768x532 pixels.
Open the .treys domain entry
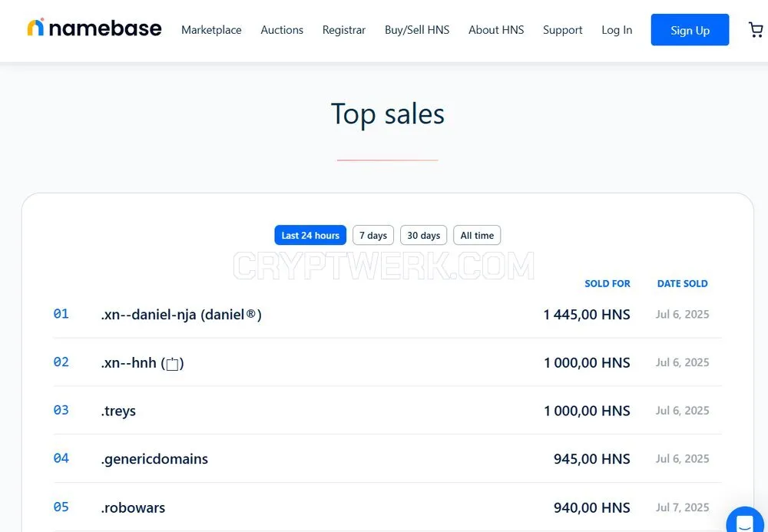tap(118, 411)
